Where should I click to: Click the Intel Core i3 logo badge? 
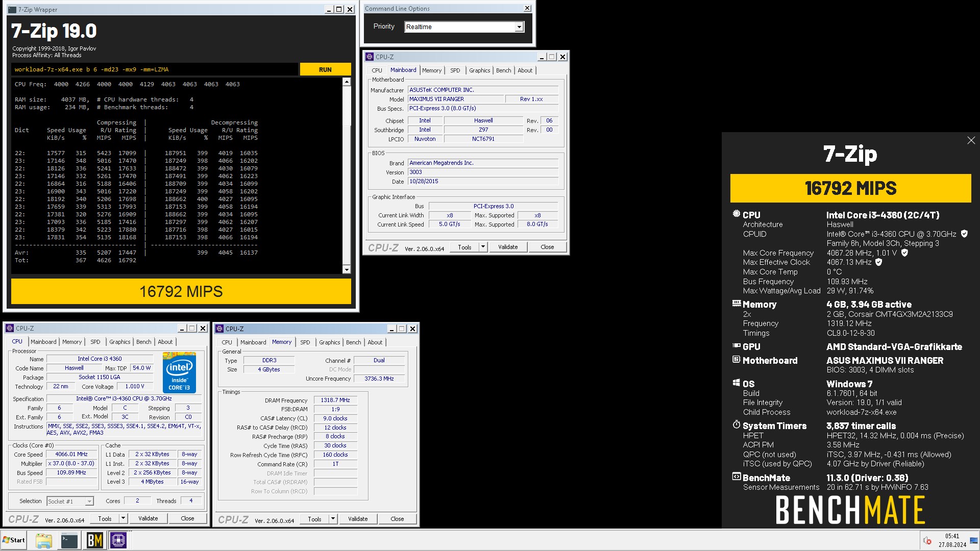(x=179, y=372)
